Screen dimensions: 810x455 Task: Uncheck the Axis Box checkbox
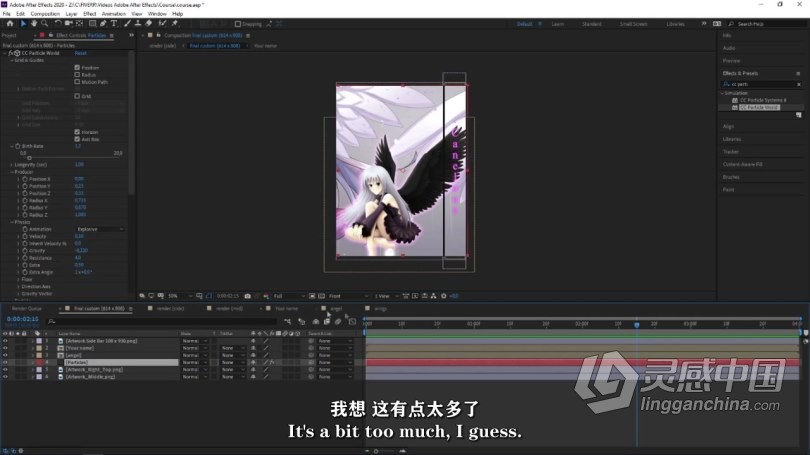(x=77, y=139)
